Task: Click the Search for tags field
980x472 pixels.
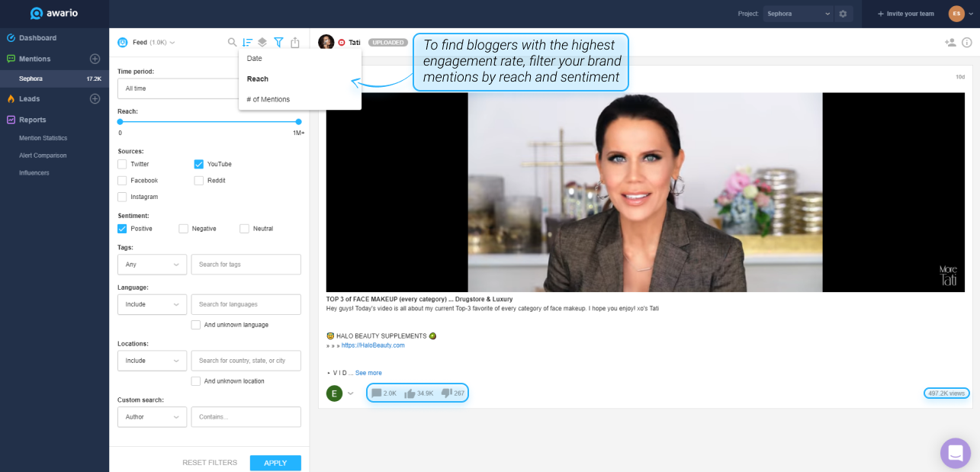Action: 246,265
